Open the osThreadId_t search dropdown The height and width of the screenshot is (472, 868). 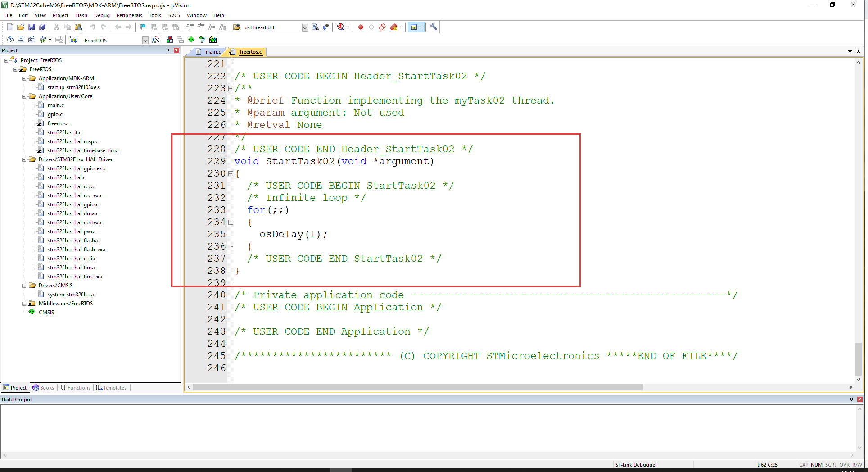(305, 27)
